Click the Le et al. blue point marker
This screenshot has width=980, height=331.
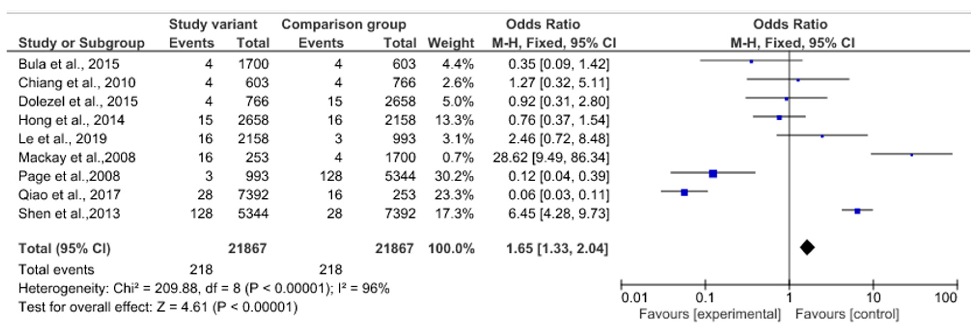pyautogui.click(x=822, y=136)
